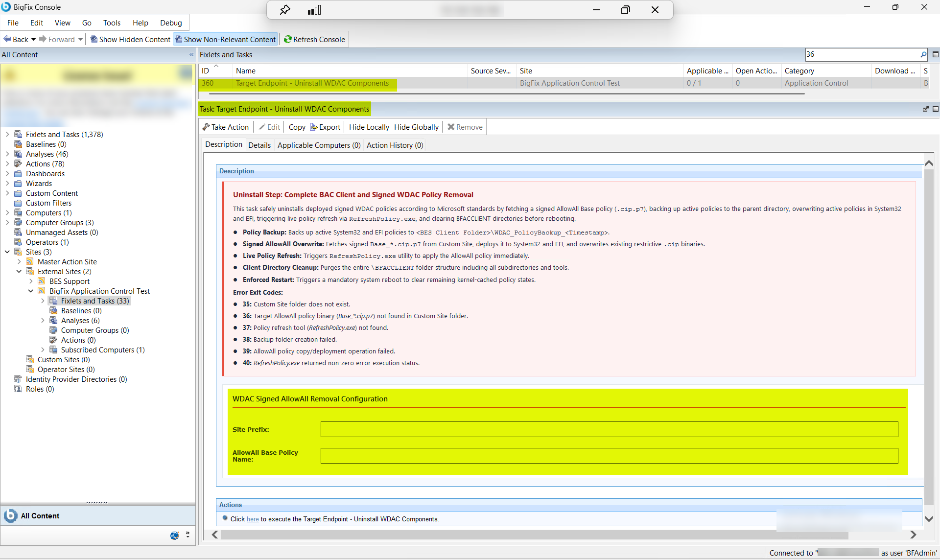Toggle Show Non-Relevant Content
The image size is (940, 560).
226,39
